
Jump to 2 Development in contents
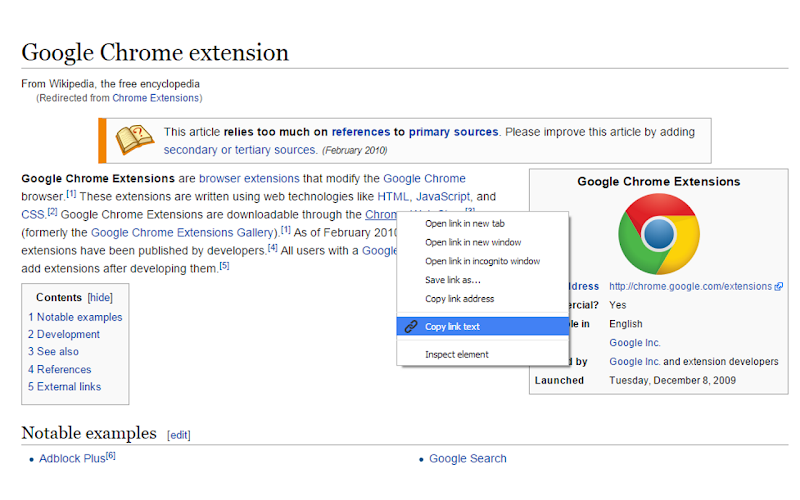64,335
